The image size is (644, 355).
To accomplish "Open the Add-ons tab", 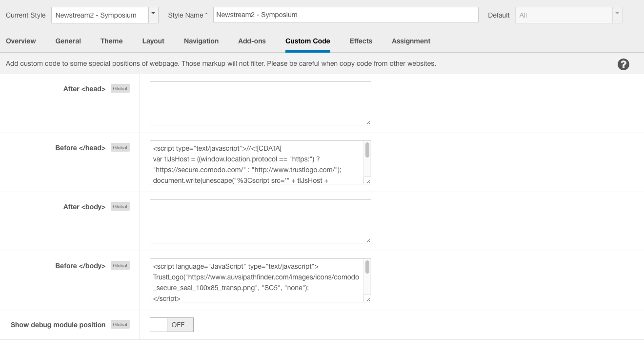I will tap(252, 41).
